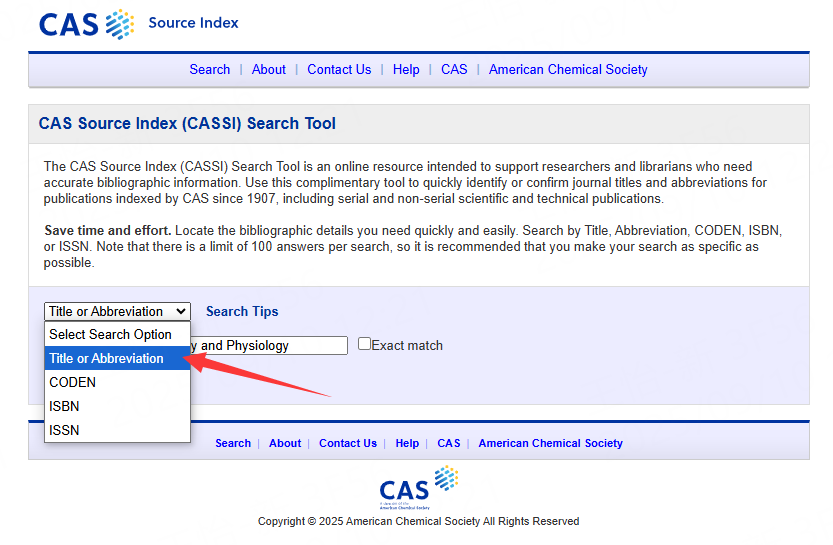Click the copyright 2025 American Chemical Society text
Viewport: 833px width, 545px height.
click(x=419, y=521)
